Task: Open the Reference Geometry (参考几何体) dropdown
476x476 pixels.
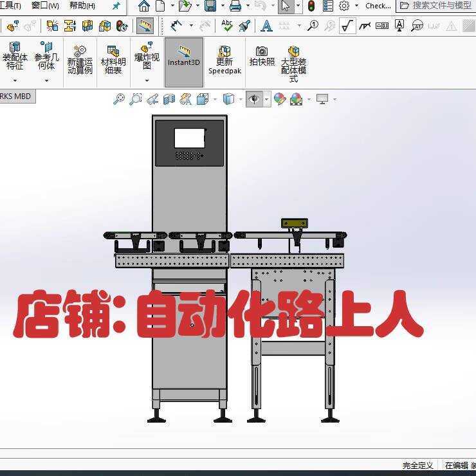Action: pos(46,80)
